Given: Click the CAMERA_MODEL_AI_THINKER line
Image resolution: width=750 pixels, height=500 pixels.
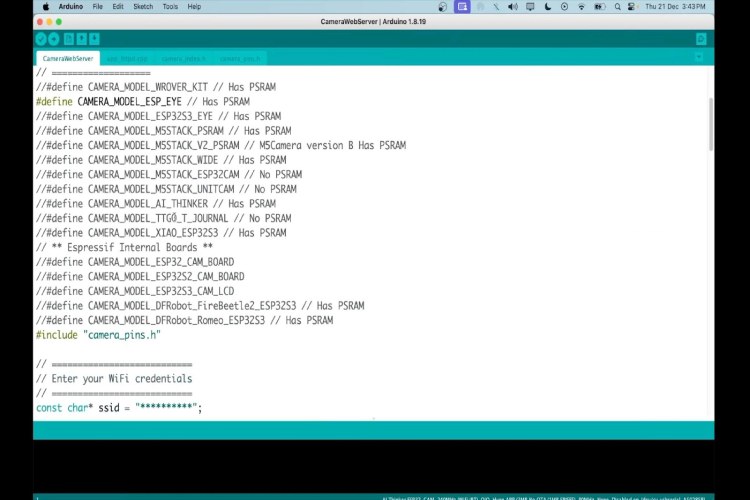Looking at the screenshot, I should (155, 204).
